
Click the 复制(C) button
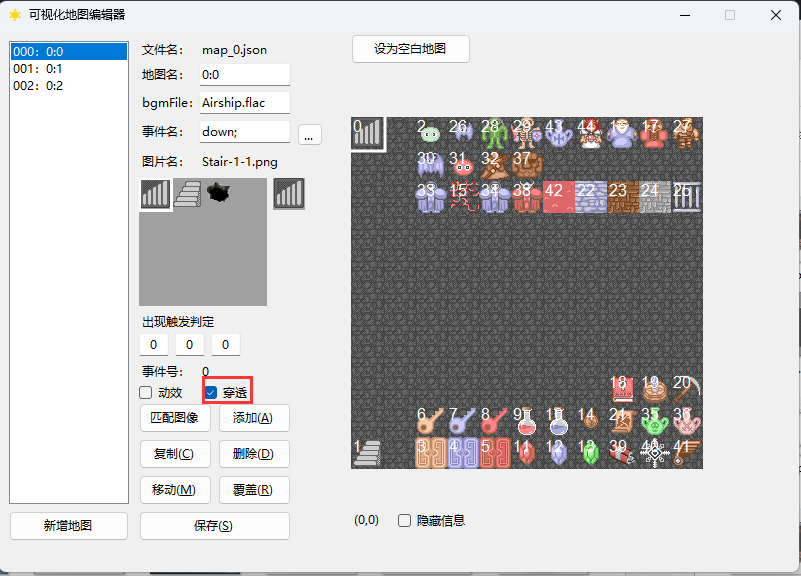(175, 454)
